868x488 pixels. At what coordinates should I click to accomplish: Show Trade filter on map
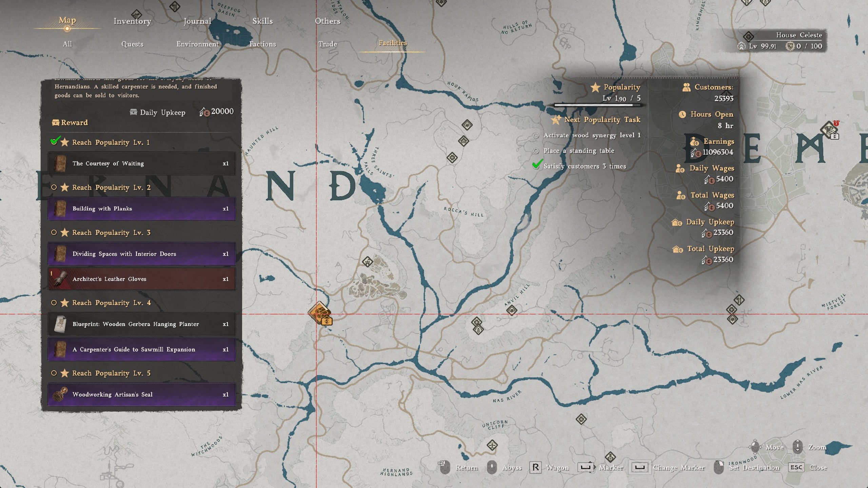[328, 44]
